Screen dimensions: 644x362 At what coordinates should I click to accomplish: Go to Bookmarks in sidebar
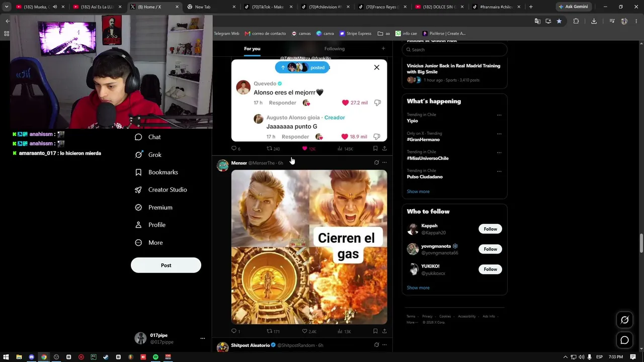156,172
